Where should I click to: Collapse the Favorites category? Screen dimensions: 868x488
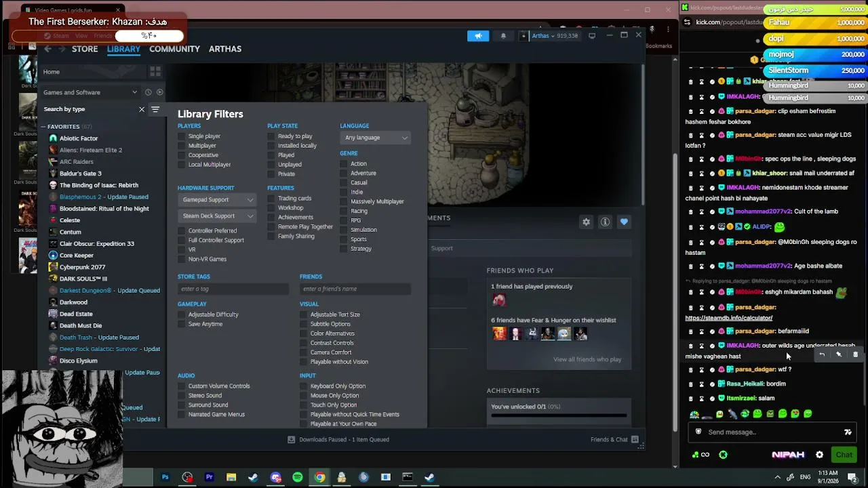(x=44, y=127)
